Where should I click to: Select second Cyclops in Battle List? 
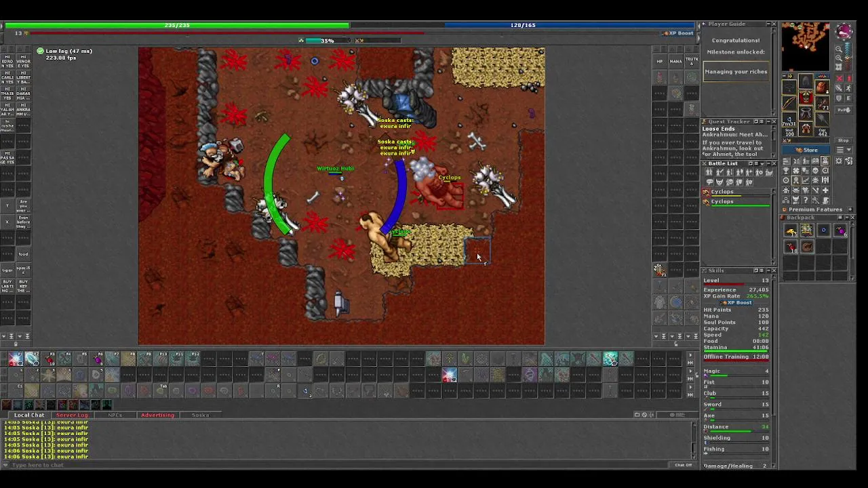[x=736, y=203]
